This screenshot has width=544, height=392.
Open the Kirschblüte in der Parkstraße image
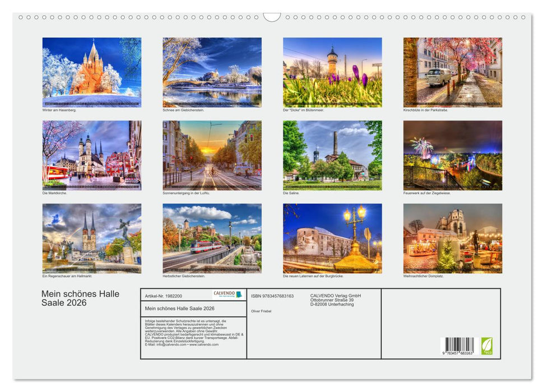(452, 70)
